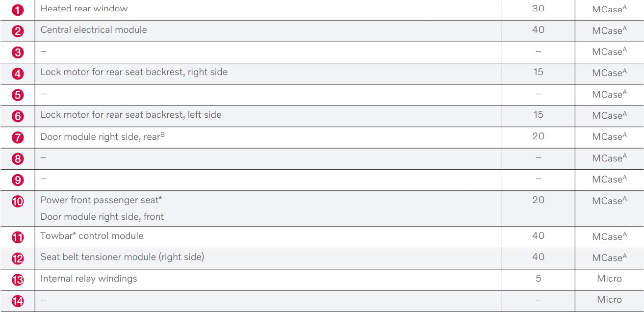This screenshot has width=644, height=312.
Task: Click Lock motor rear seat backrest, right side
Action: coord(133,72)
